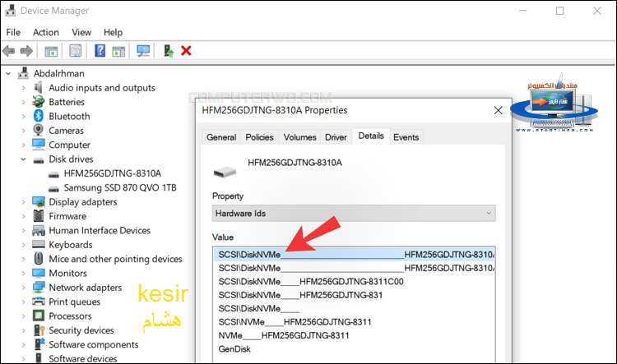Select the Software devices tree item
The image size is (617, 364).
pos(82,358)
